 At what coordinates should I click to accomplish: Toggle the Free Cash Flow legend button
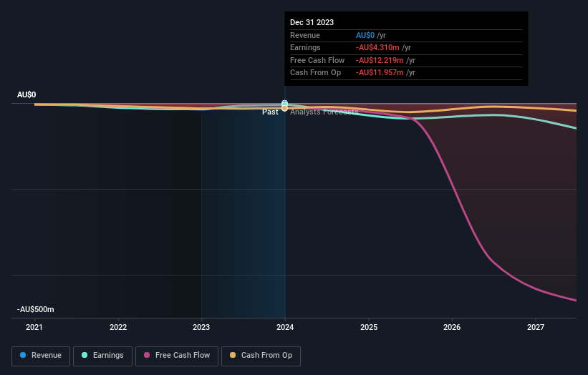(x=177, y=356)
